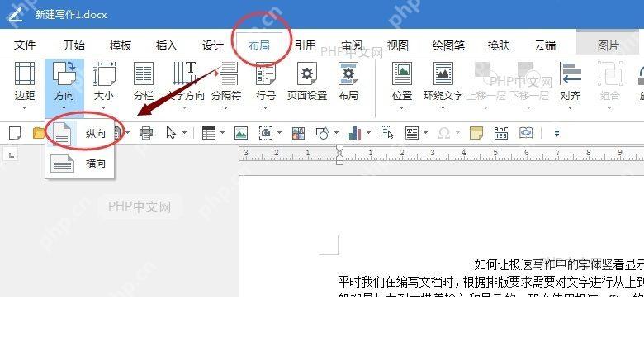644x347 pixels.
Task: Switch to the 引用 tab
Action: pyautogui.click(x=305, y=45)
